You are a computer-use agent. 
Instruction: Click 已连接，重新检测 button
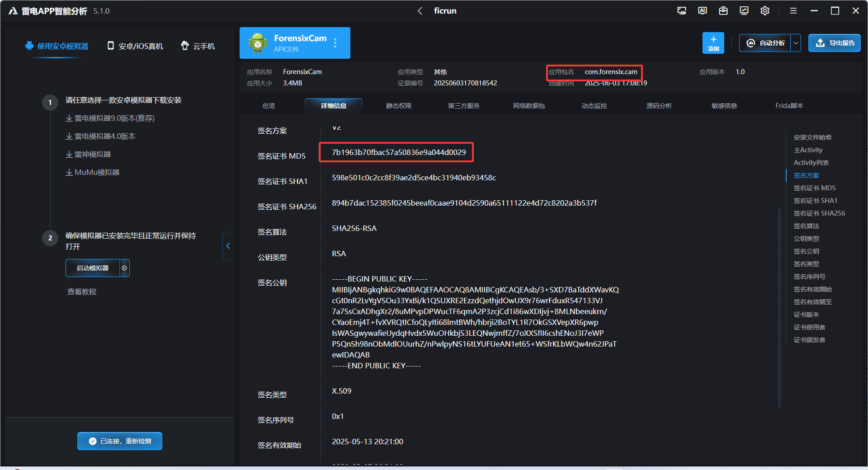tap(120, 441)
